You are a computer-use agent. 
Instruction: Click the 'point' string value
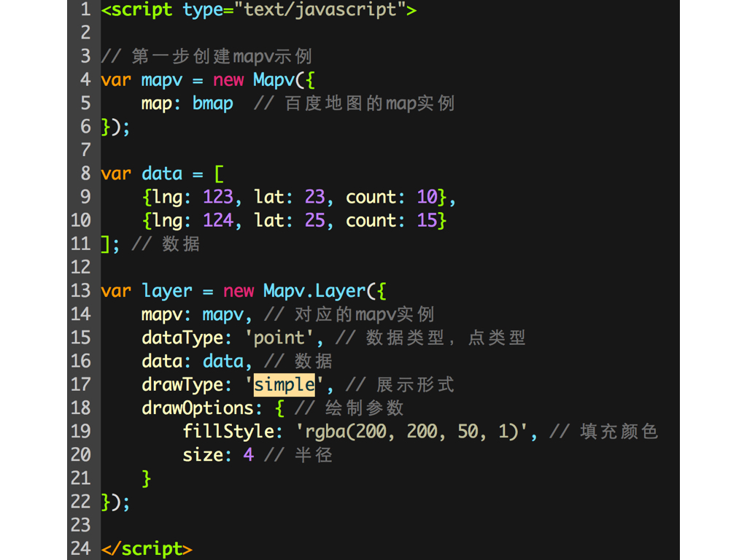tap(279, 338)
